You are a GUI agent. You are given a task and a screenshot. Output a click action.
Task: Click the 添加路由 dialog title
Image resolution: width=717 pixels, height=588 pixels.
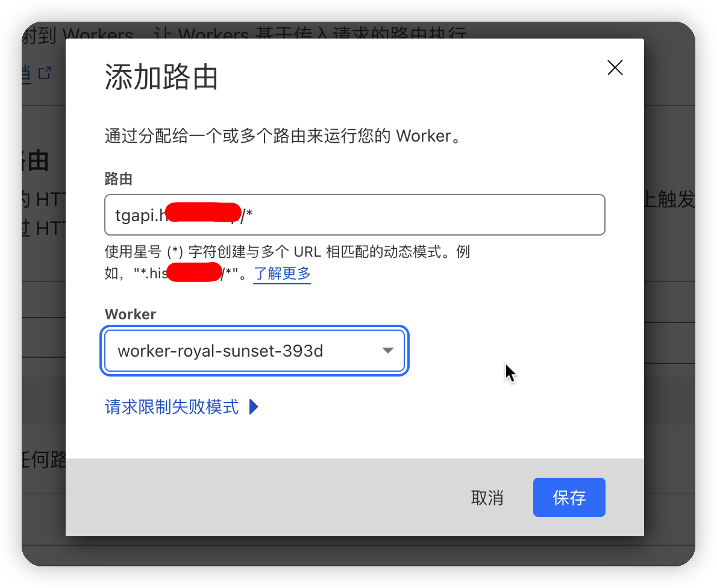click(161, 77)
